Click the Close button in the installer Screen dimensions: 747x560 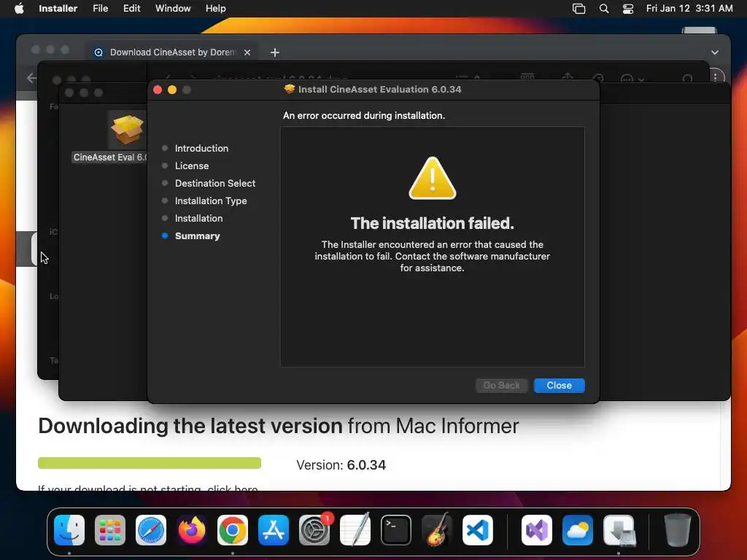click(559, 385)
